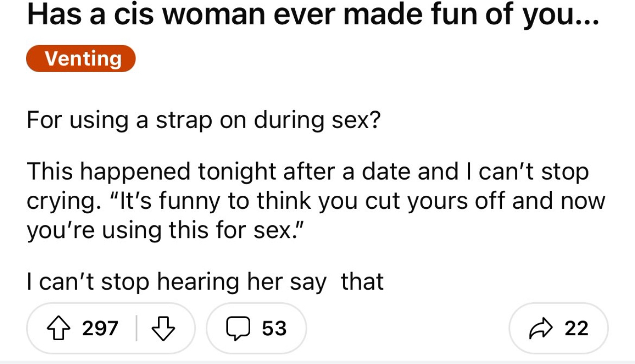Screen dimensions: 635x364
Task: Click the divider between upvote and downvote
Action: [x=136, y=328]
